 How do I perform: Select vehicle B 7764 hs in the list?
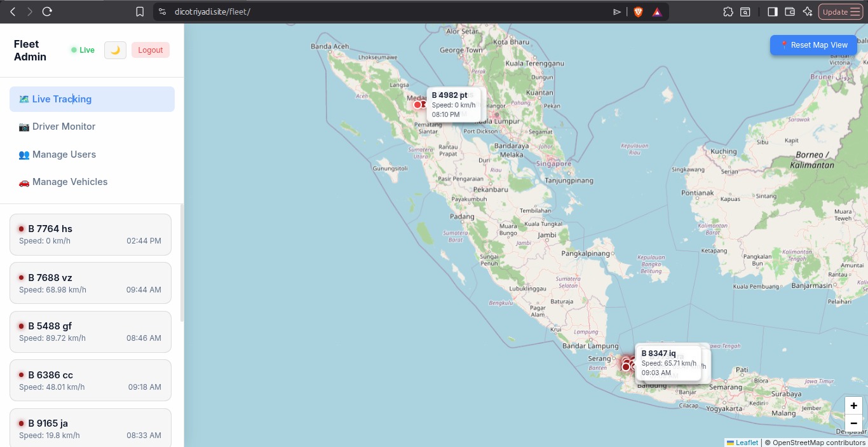pos(90,235)
